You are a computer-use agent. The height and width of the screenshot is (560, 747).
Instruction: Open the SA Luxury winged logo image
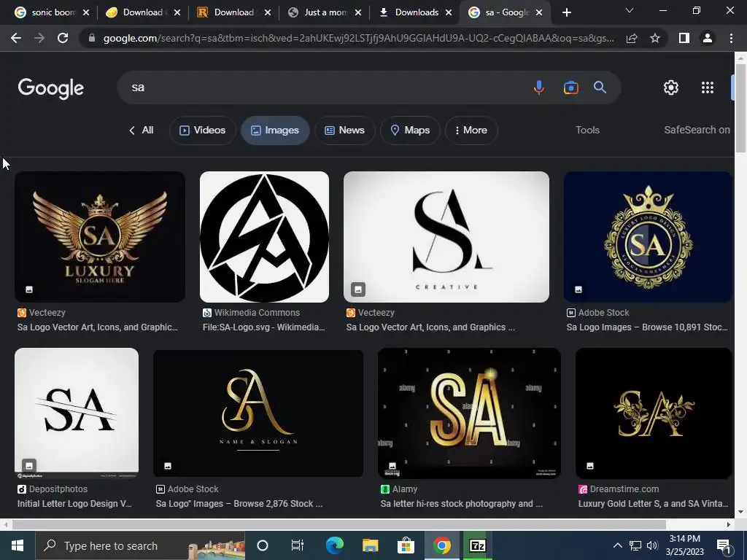point(99,237)
